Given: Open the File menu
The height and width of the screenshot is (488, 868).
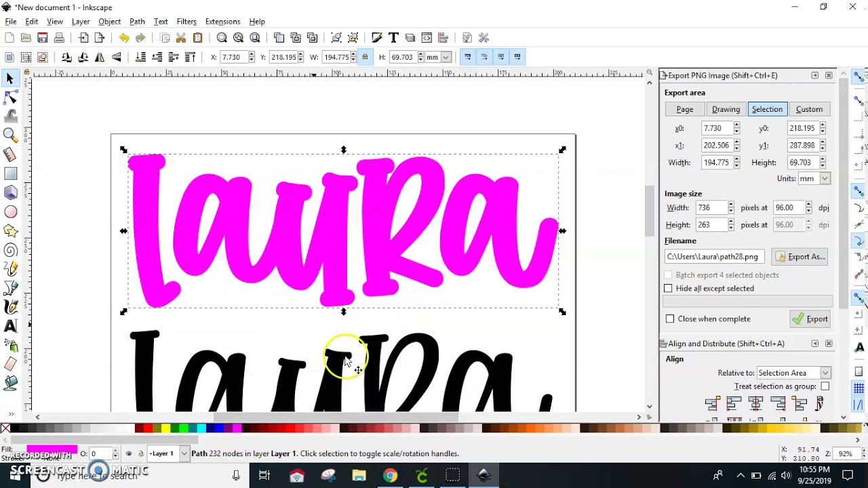Looking at the screenshot, I should coord(11,22).
